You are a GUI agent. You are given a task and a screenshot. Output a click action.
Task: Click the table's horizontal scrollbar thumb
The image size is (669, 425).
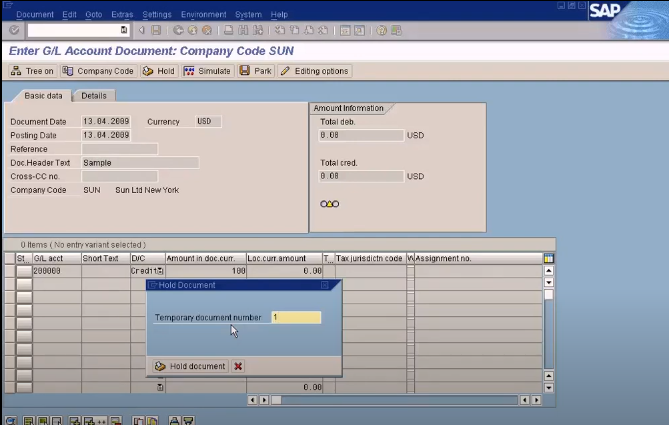coord(276,400)
